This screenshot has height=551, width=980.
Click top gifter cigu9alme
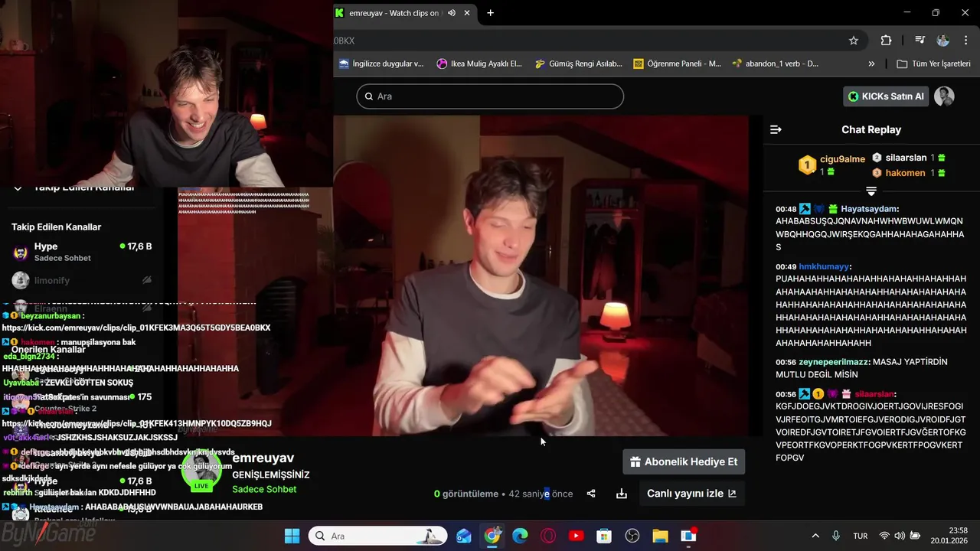tap(842, 159)
